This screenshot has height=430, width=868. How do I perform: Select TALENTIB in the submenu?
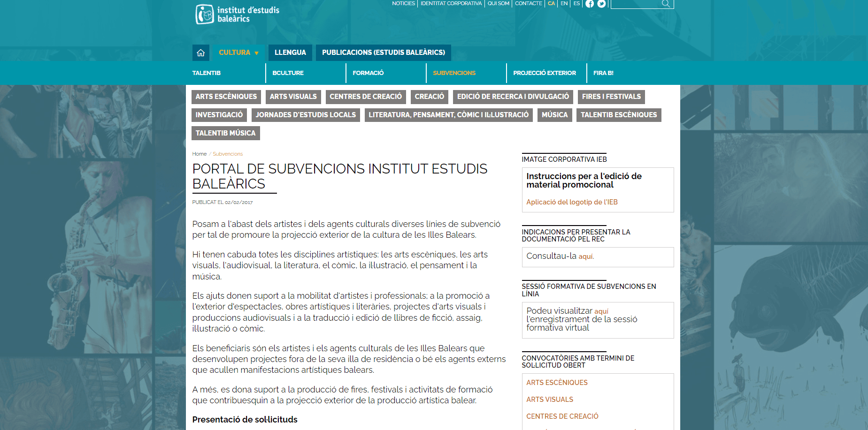(x=206, y=73)
